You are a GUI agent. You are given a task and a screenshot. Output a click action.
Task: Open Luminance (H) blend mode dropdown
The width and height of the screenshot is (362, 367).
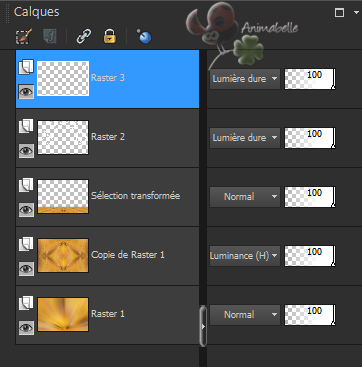[245, 256]
